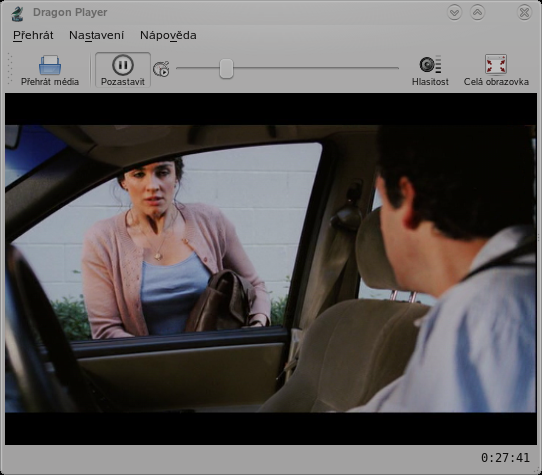Click the toolbar drag handle grip
The width and height of the screenshot is (542, 475).
tap(10, 69)
